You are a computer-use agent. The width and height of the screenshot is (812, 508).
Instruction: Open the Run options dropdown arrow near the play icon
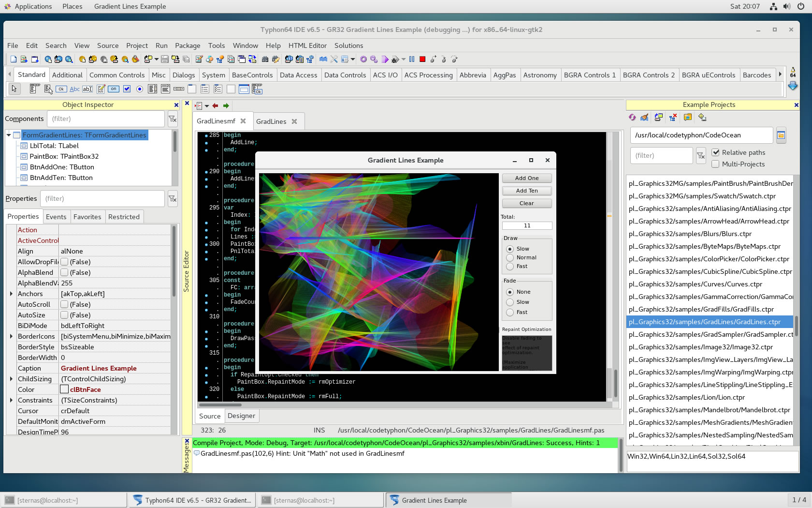tap(404, 59)
